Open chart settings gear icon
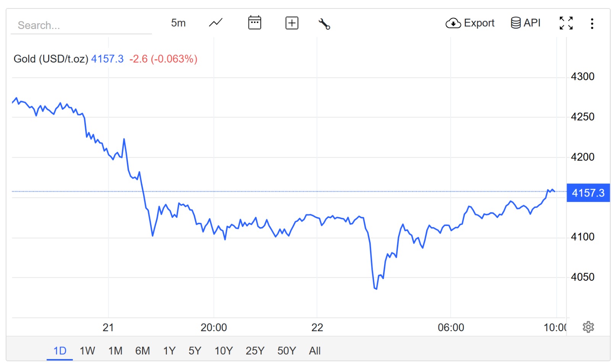 point(588,327)
